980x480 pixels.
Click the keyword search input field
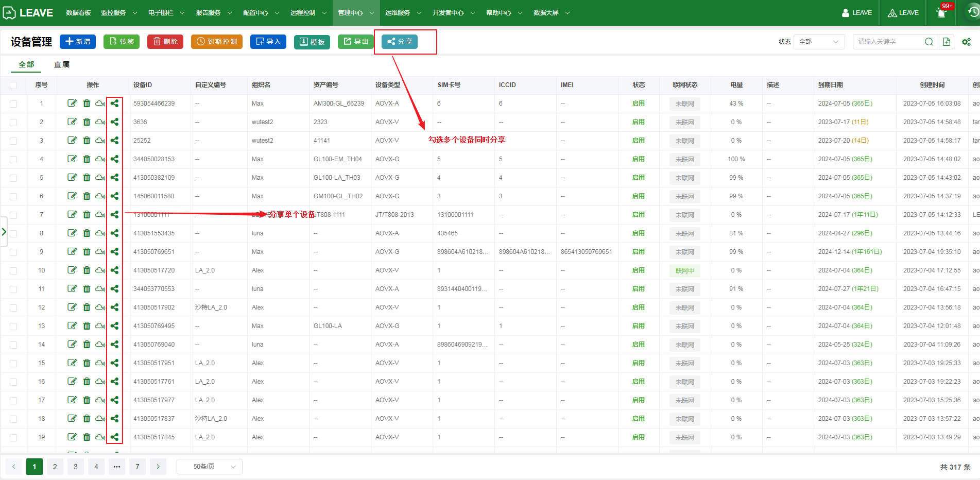point(888,42)
